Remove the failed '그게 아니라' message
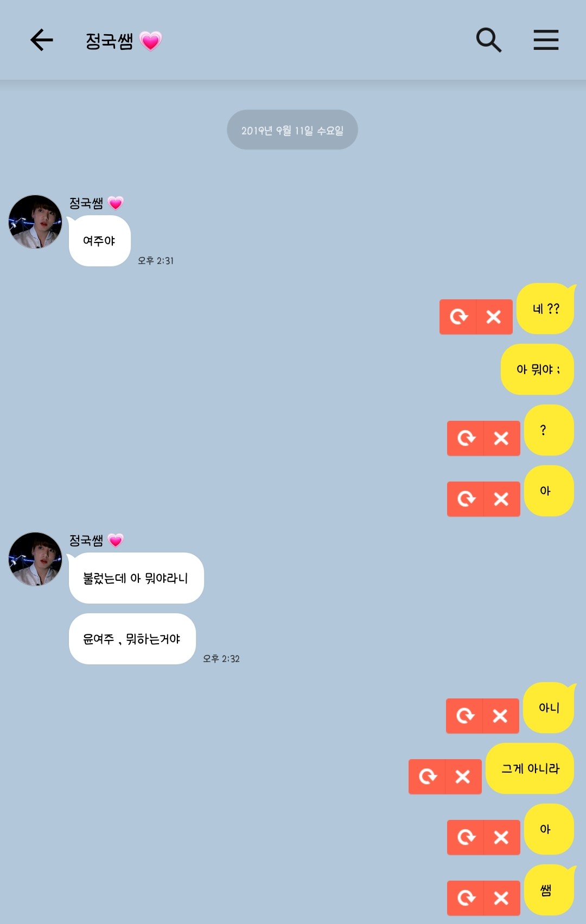This screenshot has width=586, height=924. pyautogui.click(x=463, y=777)
